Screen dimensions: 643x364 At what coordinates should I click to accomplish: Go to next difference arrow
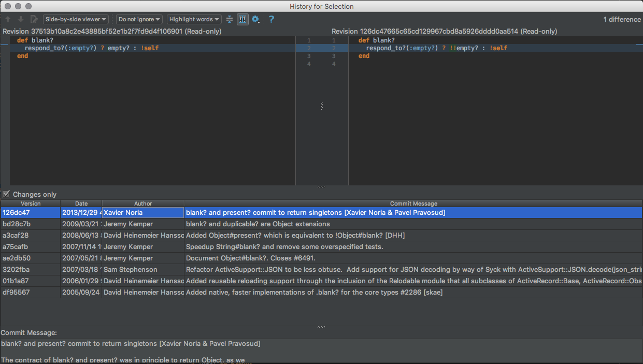tap(21, 19)
